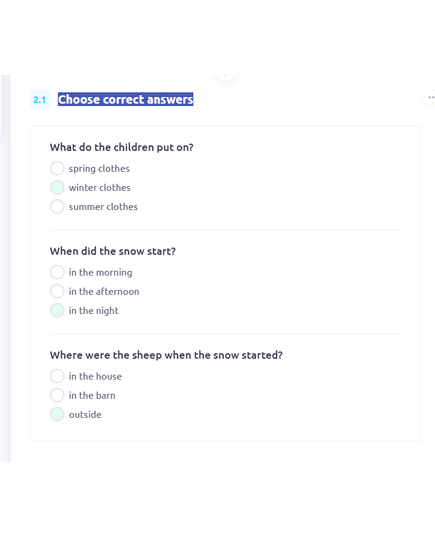Choose the 'winter clothes' radio circle
435x537 pixels.
57,187
